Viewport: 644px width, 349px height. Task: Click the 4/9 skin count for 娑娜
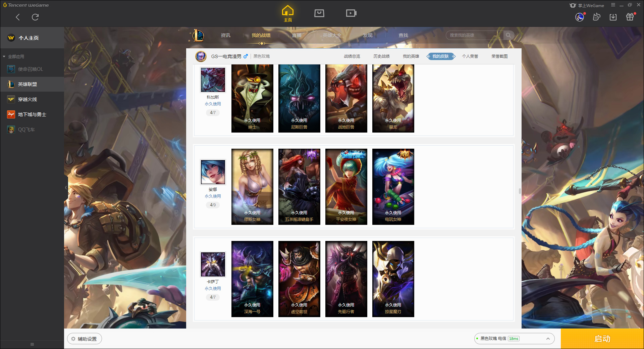[x=213, y=205]
